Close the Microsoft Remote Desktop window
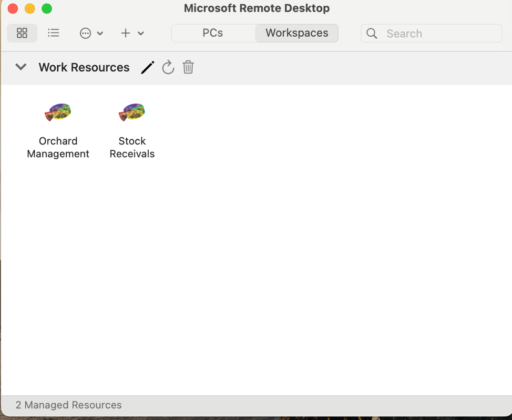 13,8
